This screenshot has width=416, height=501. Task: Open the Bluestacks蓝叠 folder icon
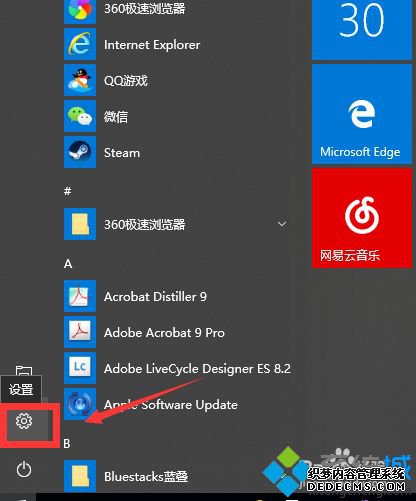[80, 476]
